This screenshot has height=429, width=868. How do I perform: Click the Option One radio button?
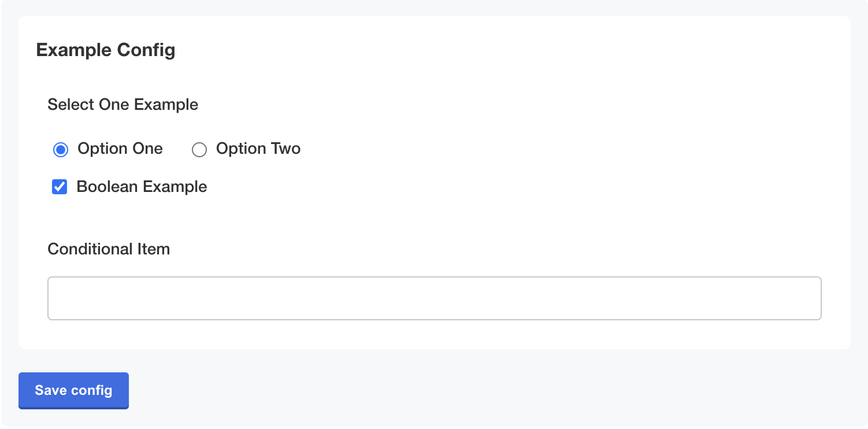click(x=60, y=149)
